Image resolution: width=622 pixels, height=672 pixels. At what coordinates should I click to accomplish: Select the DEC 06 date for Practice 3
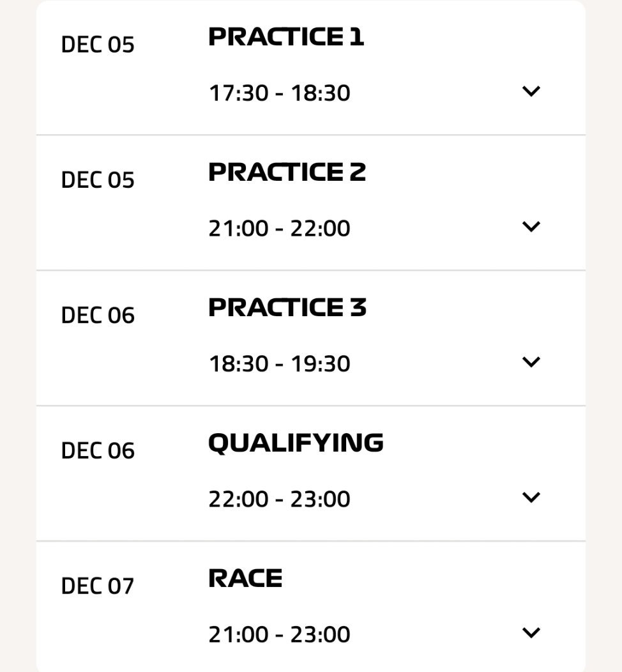(x=97, y=315)
